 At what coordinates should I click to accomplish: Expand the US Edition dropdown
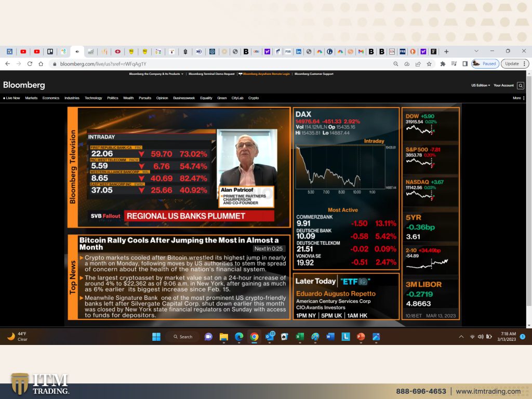481,85
